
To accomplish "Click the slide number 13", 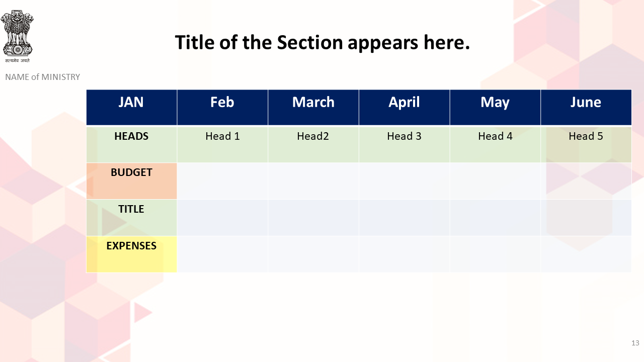I will (x=635, y=343).
